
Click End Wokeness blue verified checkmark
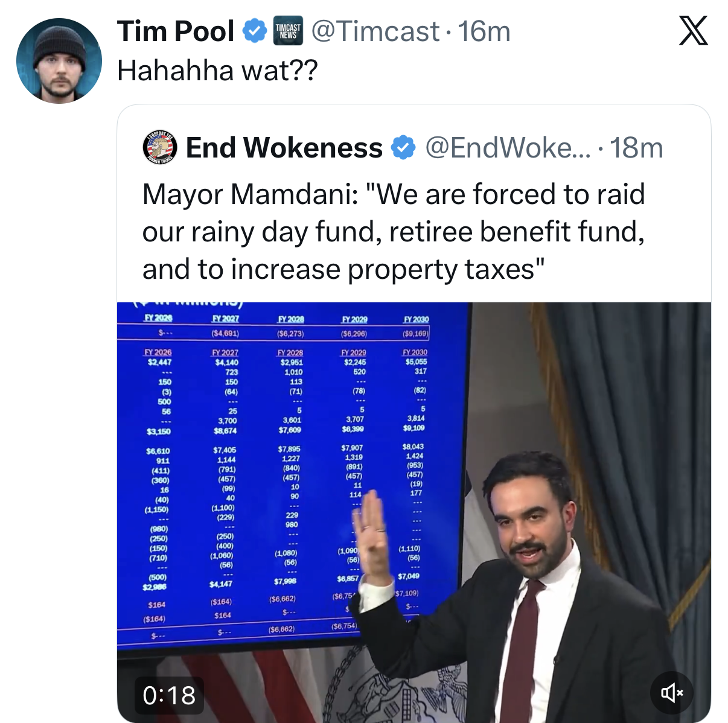[x=403, y=148]
